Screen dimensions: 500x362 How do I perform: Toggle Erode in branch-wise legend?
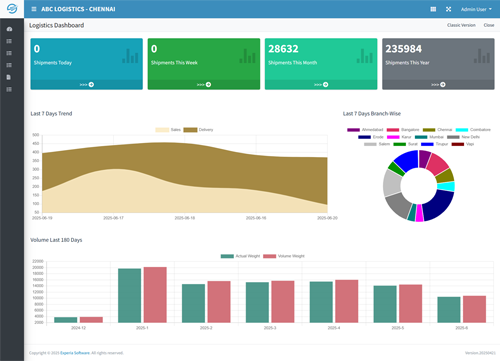(371, 137)
